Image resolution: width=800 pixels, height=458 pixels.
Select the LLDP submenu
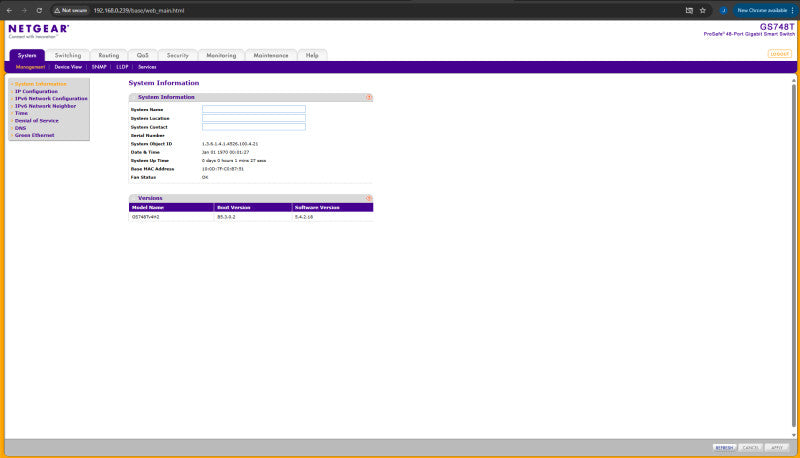coord(122,67)
